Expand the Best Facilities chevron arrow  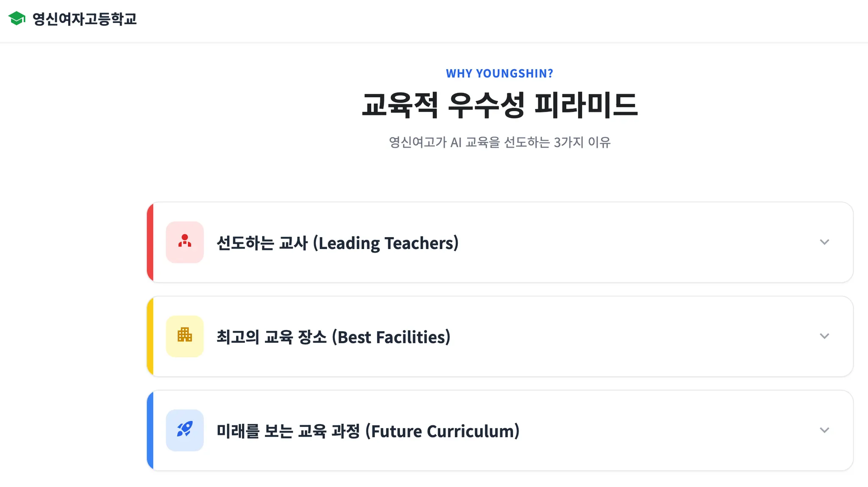pos(824,336)
